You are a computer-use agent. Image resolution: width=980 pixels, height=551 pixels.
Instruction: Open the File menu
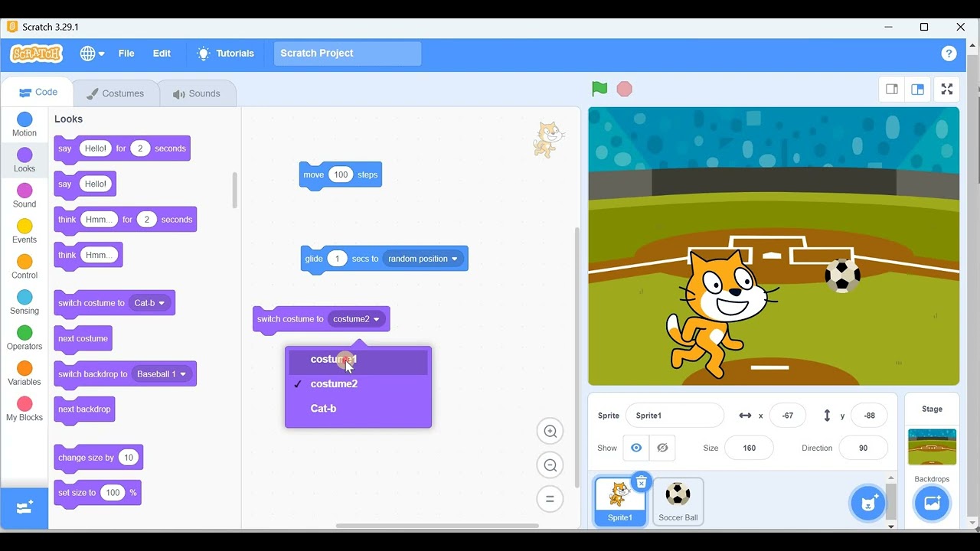click(126, 54)
